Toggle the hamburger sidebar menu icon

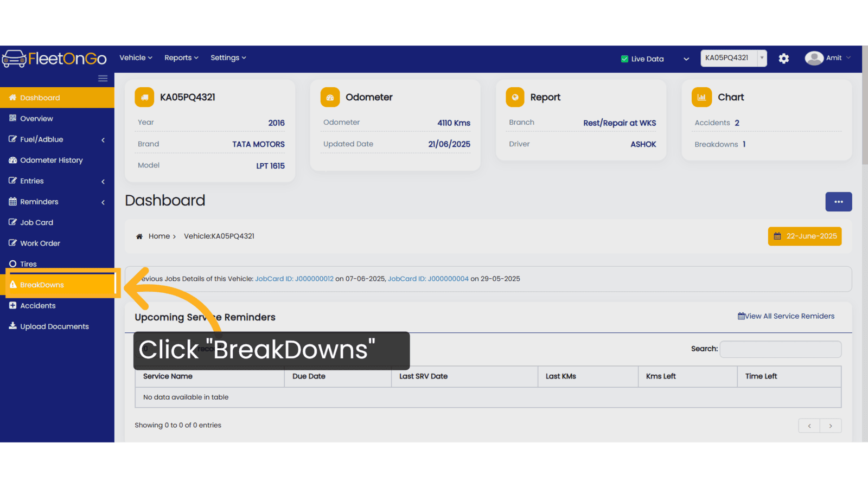(x=103, y=79)
